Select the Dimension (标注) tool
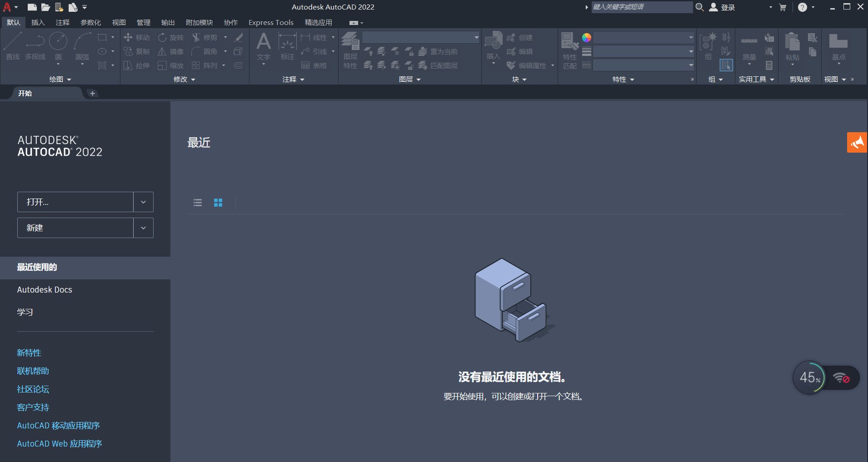868x462 pixels. tap(288, 47)
